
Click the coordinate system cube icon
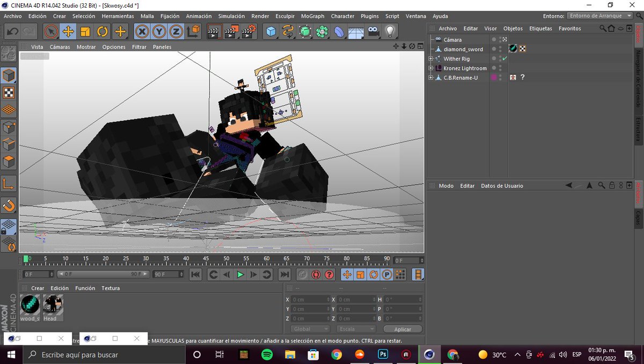[x=194, y=32]
